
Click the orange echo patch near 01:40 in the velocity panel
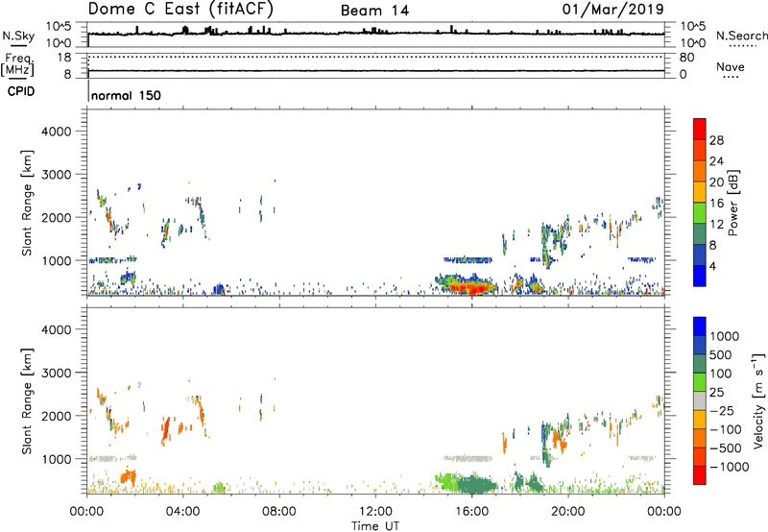(129, 476)
